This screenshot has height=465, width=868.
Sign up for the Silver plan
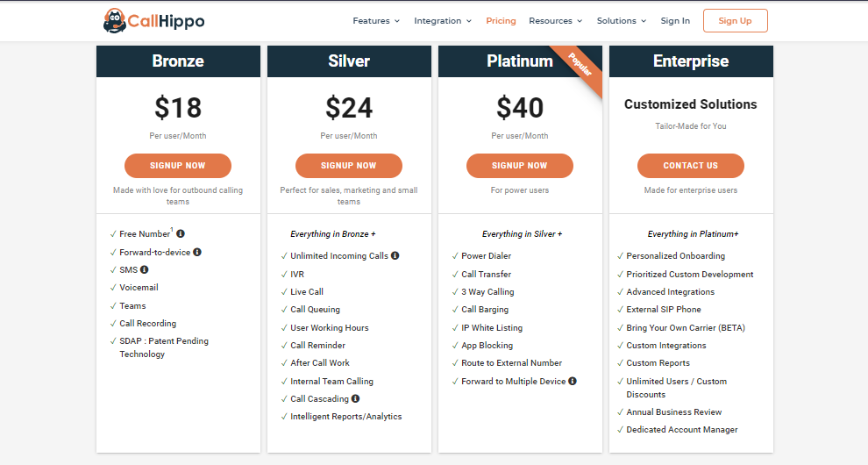click(x=349, y=166)
